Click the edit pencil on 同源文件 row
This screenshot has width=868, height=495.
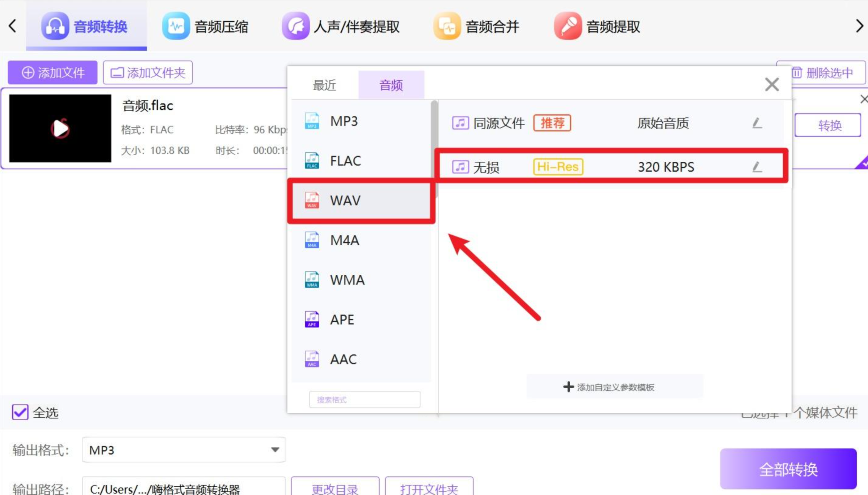point(757,123)
